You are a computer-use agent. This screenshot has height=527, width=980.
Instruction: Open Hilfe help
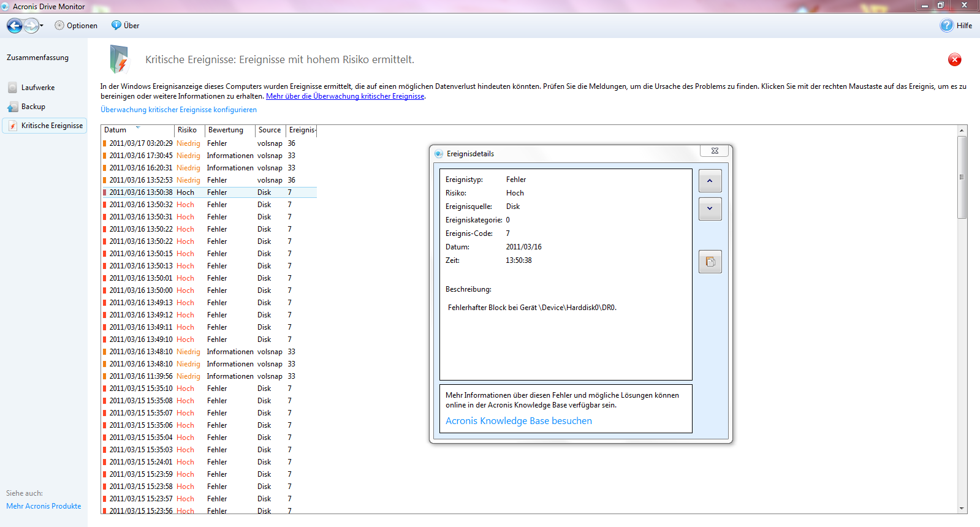pos(956,26)
